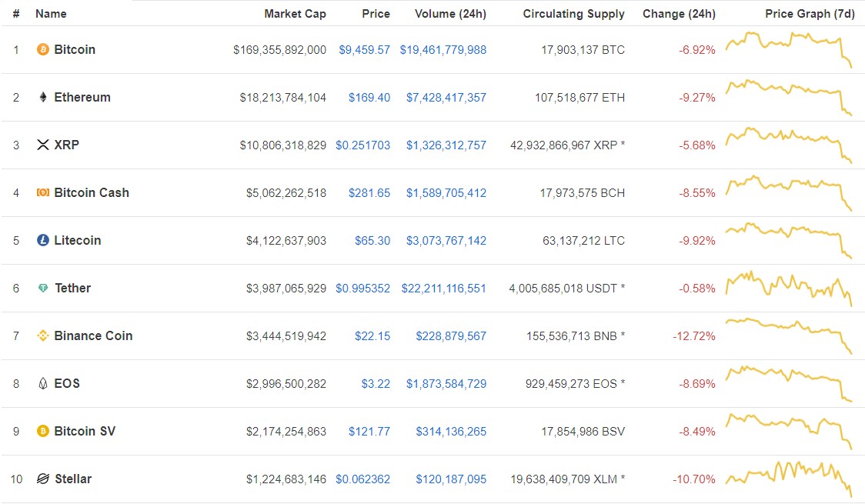This screenshot has height=504, width=865.
Task: Click EOS volume $1,873,584,729
Action: [x=446, y=384]
